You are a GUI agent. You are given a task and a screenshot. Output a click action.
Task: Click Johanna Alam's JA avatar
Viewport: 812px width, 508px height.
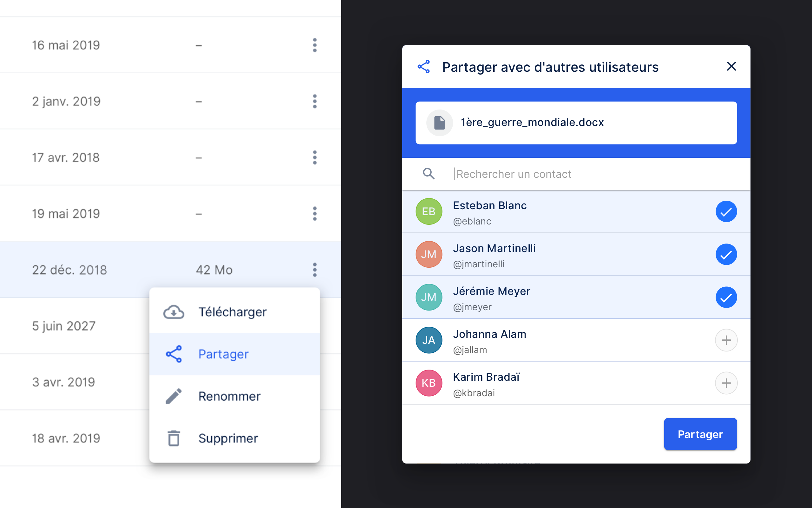(429, 340)
